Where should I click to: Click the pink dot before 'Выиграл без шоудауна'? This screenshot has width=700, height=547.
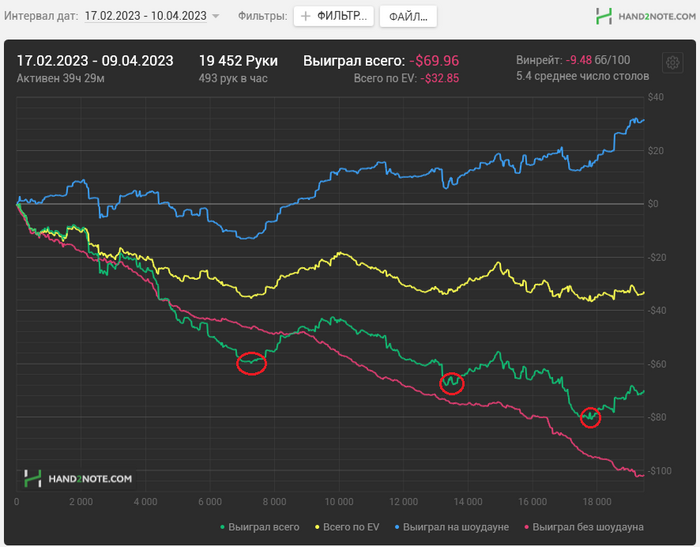click(526, 527)
